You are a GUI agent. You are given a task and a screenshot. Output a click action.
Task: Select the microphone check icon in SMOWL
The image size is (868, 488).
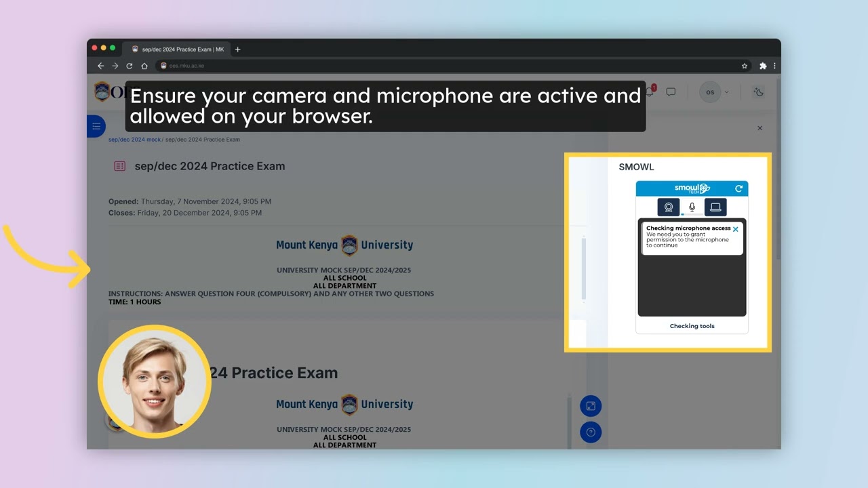(x=692, y=207)
